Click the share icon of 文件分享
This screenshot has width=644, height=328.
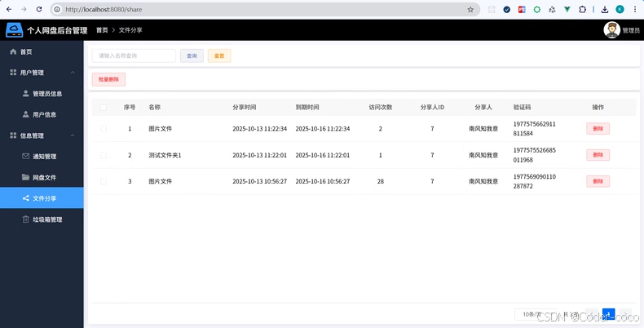(25, 198)
